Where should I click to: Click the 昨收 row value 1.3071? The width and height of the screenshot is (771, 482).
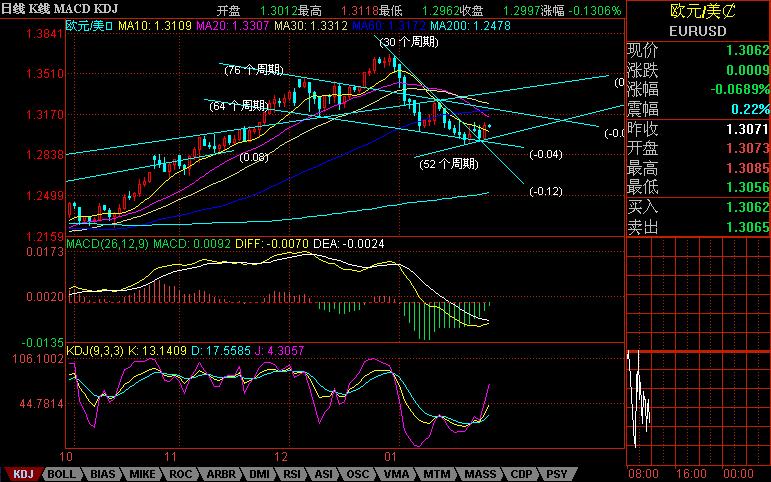(747, 129)
